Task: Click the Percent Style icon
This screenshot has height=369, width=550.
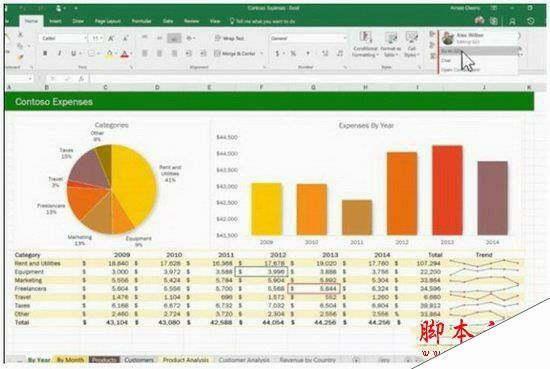Action: pos(293,53)
